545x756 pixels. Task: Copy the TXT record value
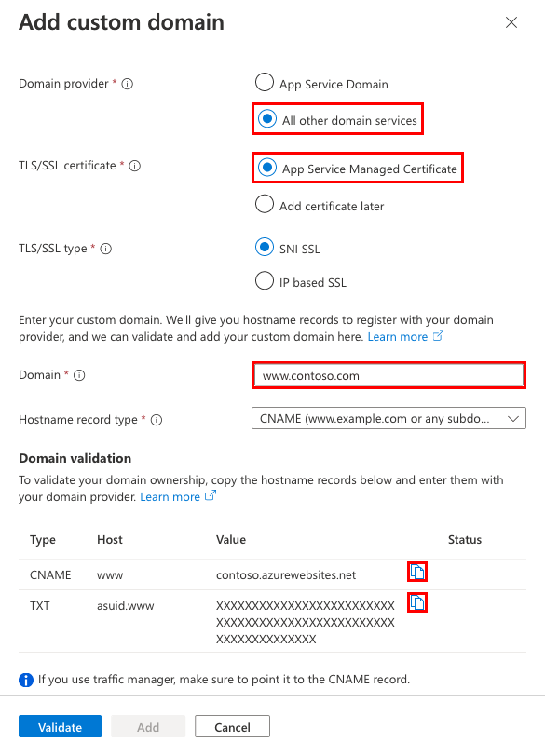click(x=416, y=602)
